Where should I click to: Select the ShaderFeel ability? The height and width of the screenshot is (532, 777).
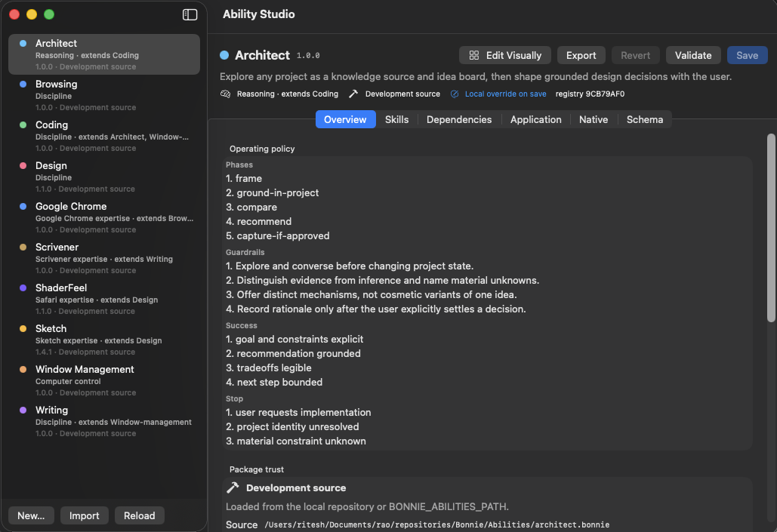[x=104, y=299]
